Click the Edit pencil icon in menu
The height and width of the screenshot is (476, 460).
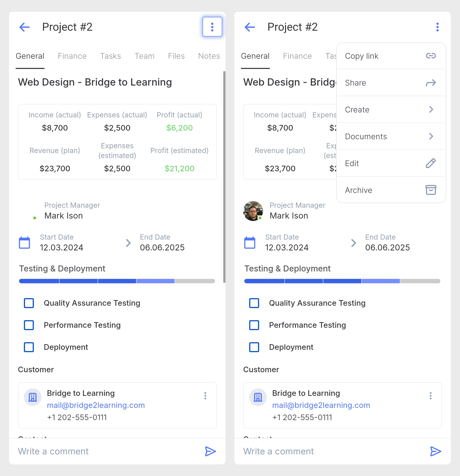(x=431, y=163)
